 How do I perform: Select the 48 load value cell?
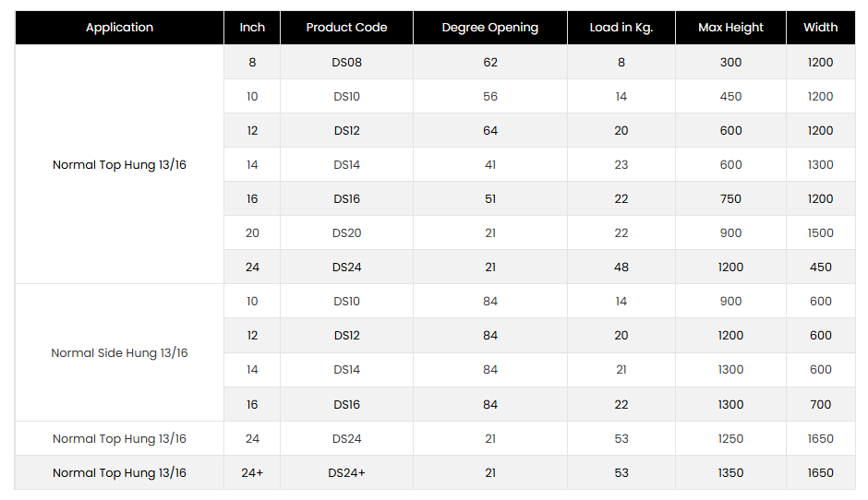(621, 268)
